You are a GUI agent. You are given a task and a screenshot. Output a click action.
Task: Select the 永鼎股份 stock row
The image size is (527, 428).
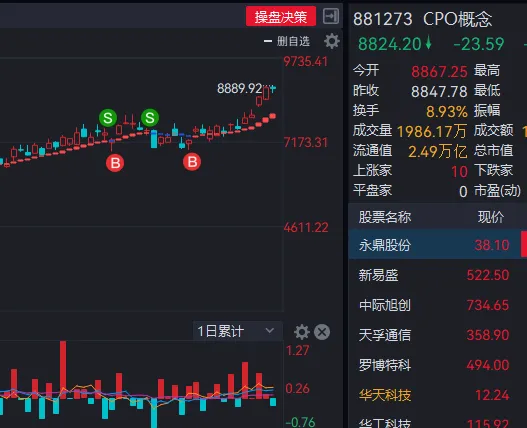tap(438, 245)
